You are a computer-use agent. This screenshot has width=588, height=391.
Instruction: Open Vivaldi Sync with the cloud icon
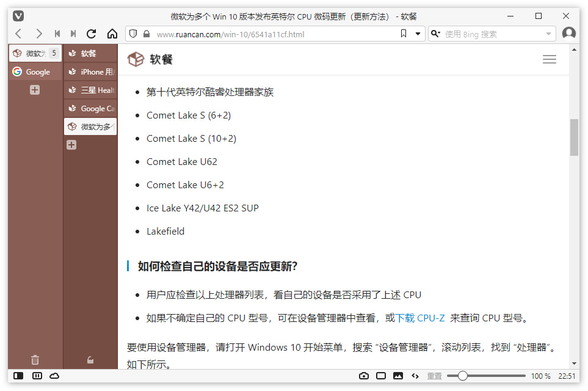(55, 376)
